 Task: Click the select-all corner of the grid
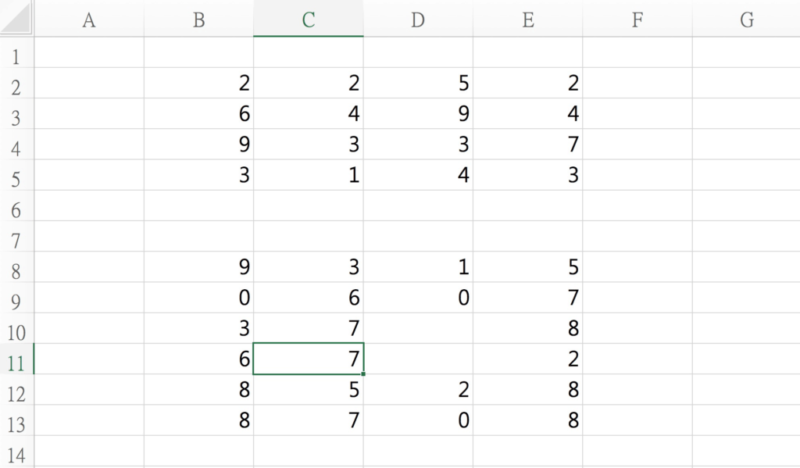(x=16, y=19)
